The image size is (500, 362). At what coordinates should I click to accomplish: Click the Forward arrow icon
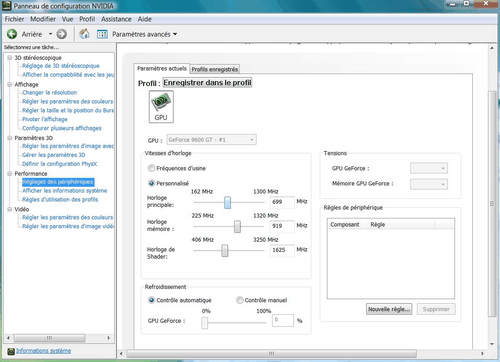pos(62,34)
